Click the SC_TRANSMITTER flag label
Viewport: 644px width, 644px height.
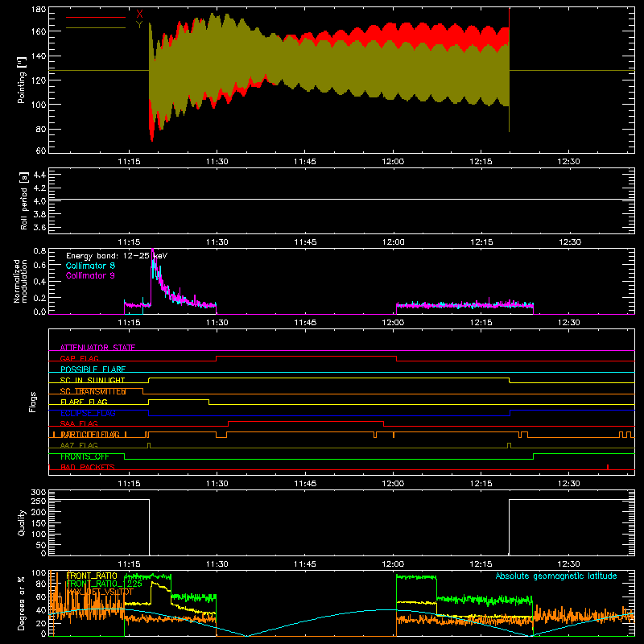pyautogui.click(x=93, y=391)
